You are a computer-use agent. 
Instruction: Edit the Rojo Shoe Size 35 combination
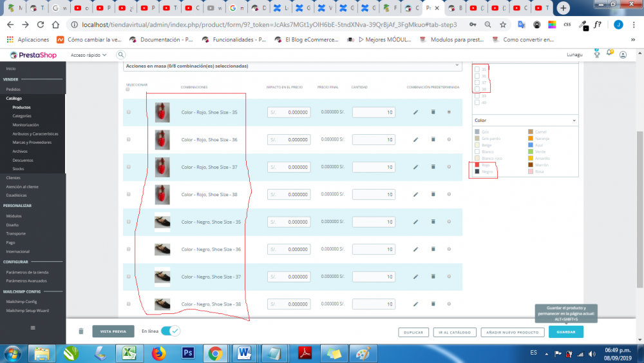pyautogui.click(x=415, y=112)
